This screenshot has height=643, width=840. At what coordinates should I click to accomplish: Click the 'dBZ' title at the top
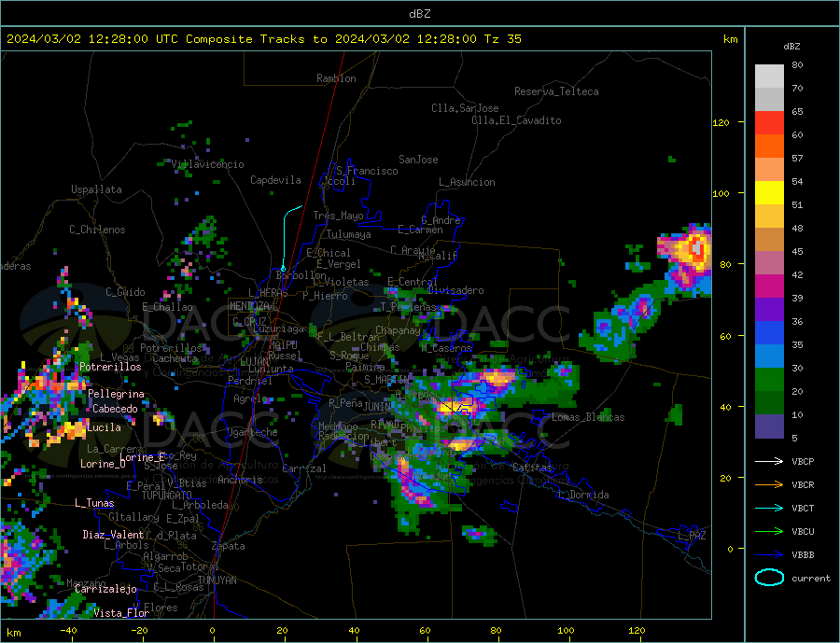pos(419,14)
